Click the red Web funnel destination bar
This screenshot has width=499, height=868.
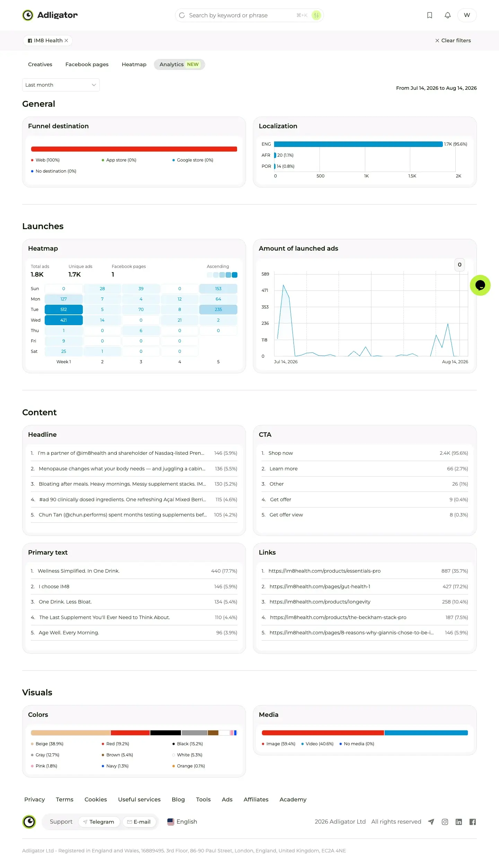pos(134,149)
